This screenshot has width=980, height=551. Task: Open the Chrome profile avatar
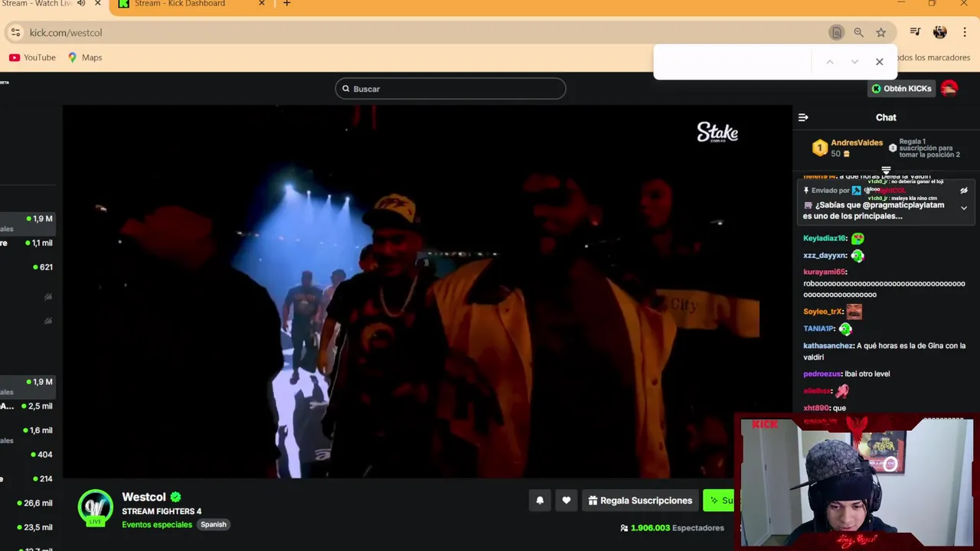click(940, 32)
